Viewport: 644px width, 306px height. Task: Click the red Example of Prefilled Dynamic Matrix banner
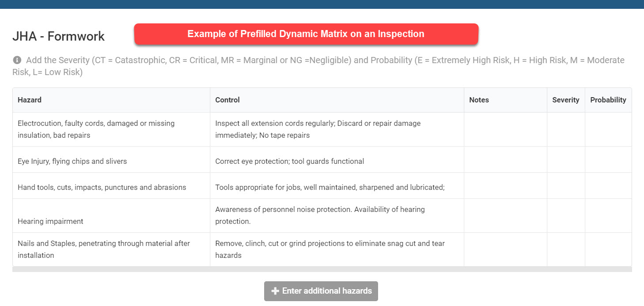pyautogui.click(x=306, y=34)
